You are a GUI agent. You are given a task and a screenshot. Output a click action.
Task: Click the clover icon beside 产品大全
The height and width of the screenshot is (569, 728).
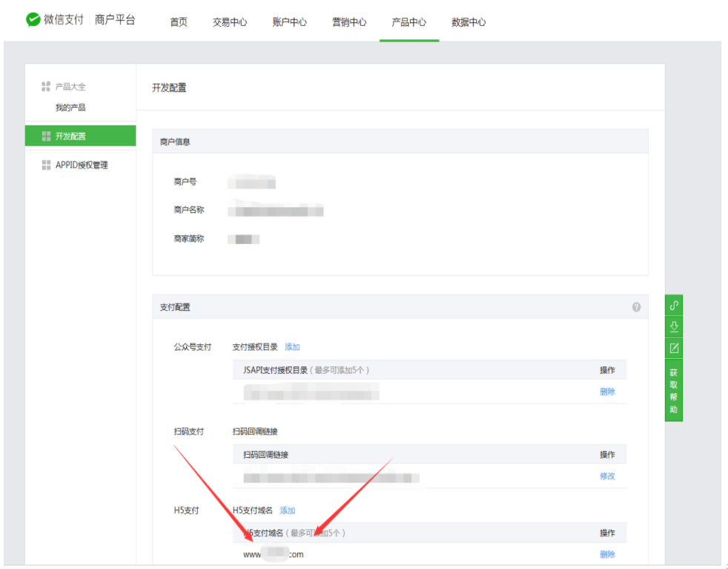(46, 87)
